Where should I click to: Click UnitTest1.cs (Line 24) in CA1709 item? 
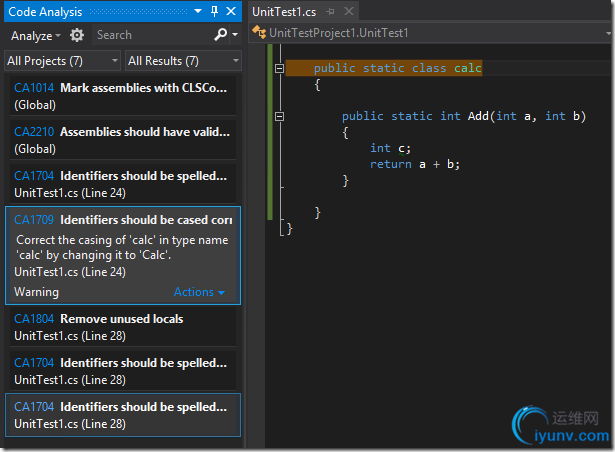pos(70,272)
